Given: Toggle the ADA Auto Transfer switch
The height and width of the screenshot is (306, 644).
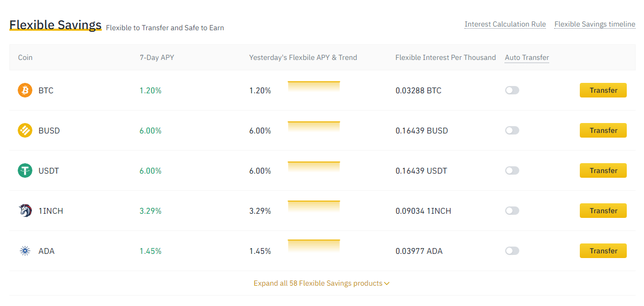Looking at the screenshot, I should [512, 251].
